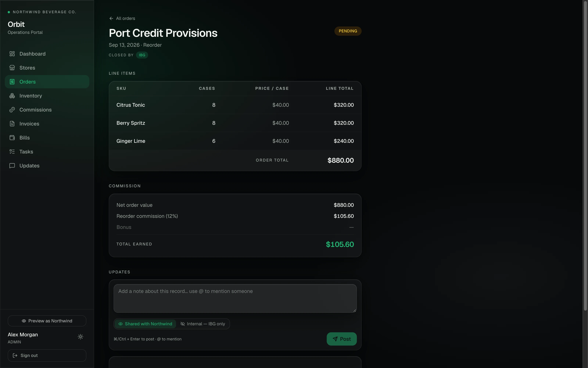Open the Dashboard menu item
The image size is (588, 368).
47,54
